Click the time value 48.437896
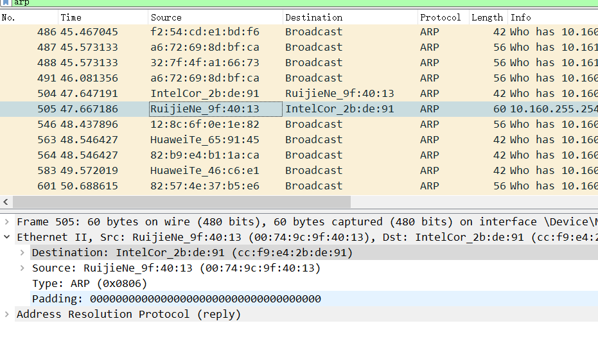 (x=89, y=125)
